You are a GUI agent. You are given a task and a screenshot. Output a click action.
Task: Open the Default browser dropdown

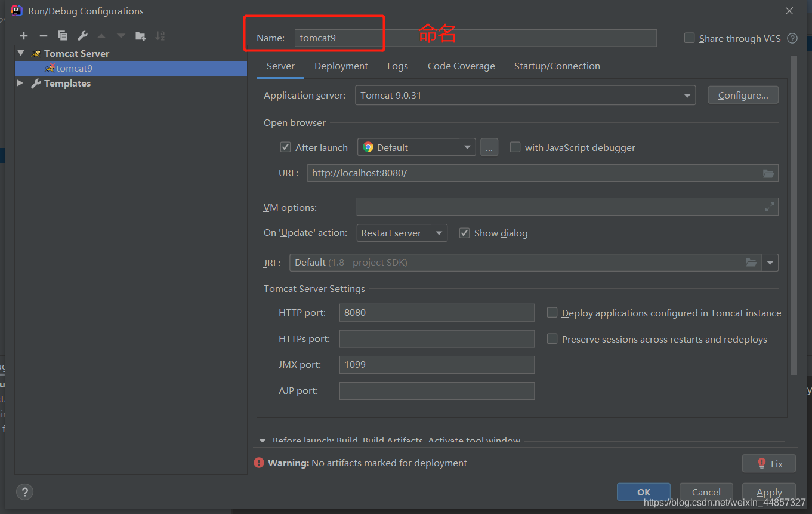pos(416,147)
